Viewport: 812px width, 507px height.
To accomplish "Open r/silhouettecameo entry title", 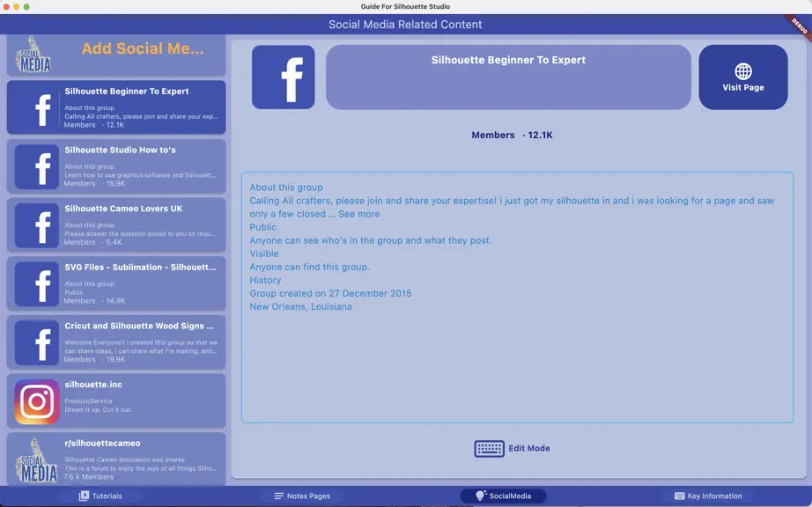I will click(102, 444).
